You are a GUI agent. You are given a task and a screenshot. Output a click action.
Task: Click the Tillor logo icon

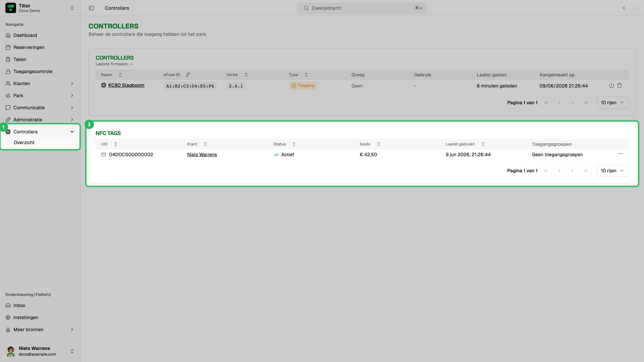(11, 8)
